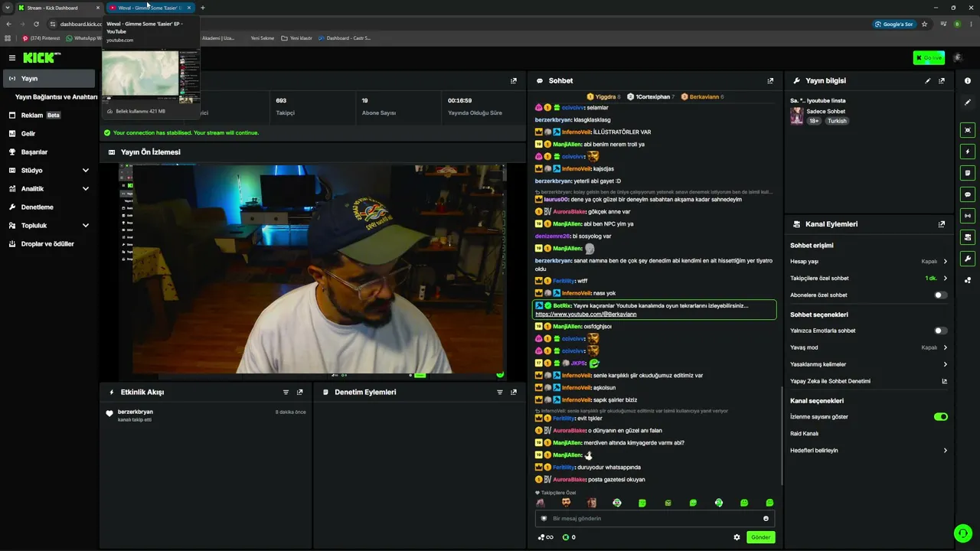Send the chat message with Gönder
The image size is (980, 551).
(x=760, y=537)
